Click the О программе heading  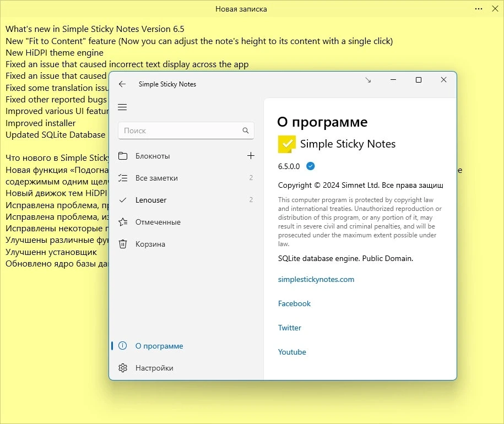click(322, 122)
